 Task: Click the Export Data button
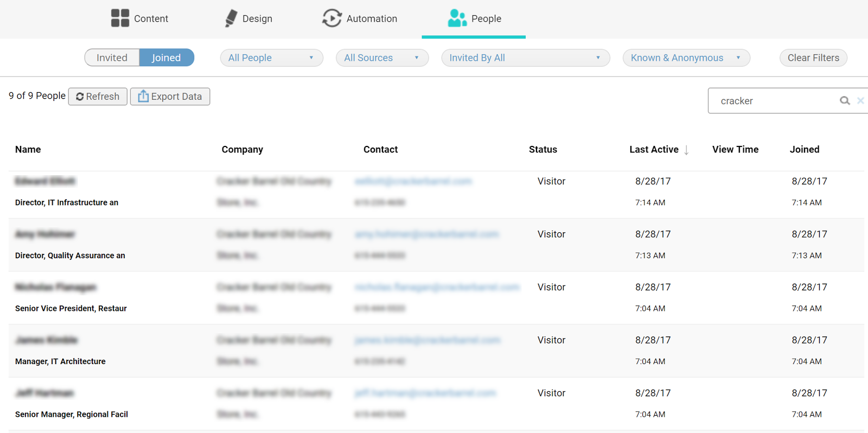coord(170,97)
